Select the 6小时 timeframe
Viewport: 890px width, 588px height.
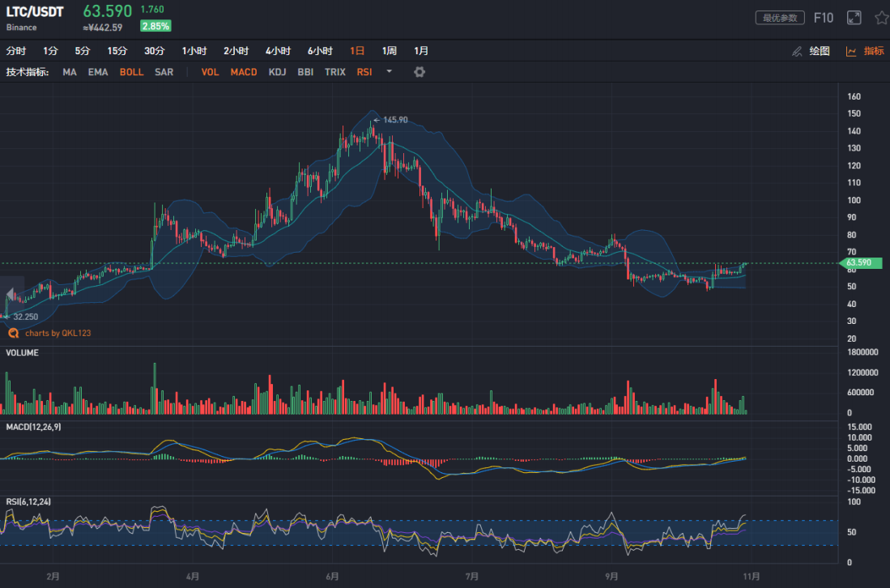[x=320, y=51]
